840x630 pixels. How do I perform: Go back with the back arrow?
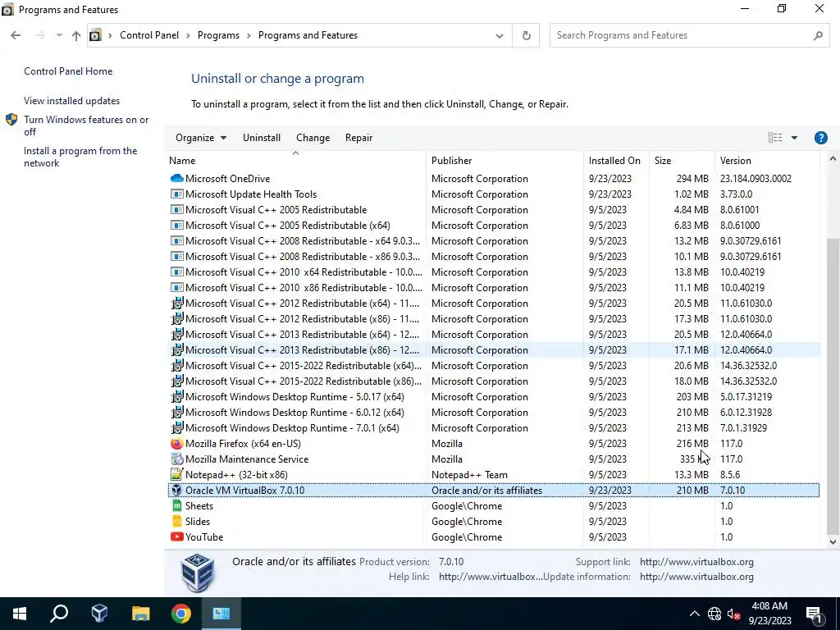(16, 35)
